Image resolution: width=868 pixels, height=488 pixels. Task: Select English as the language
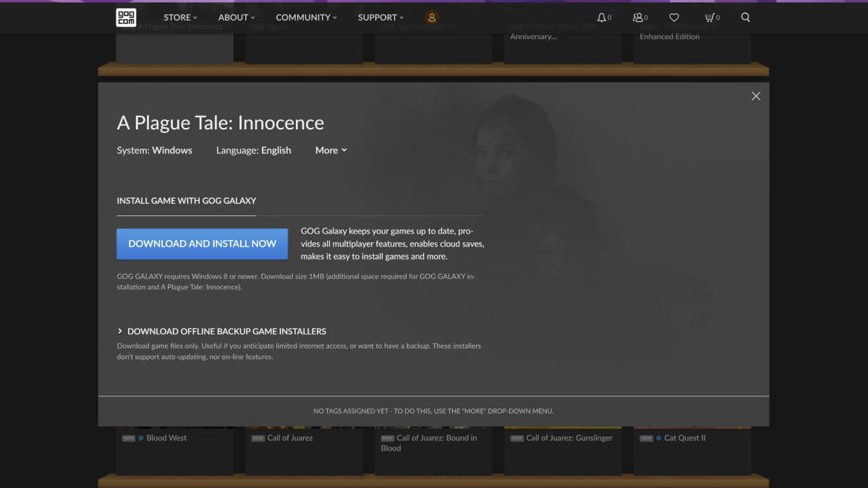click(275, 150)
